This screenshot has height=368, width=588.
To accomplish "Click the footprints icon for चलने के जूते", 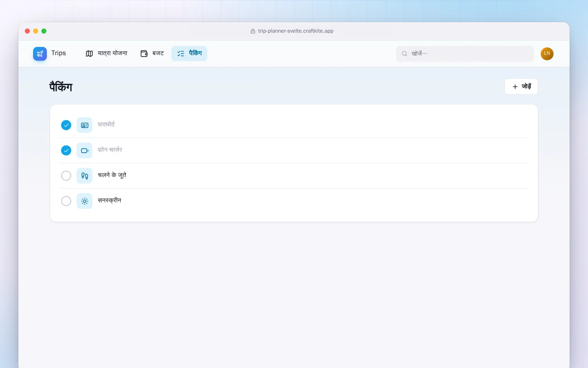I will (85, 176).
